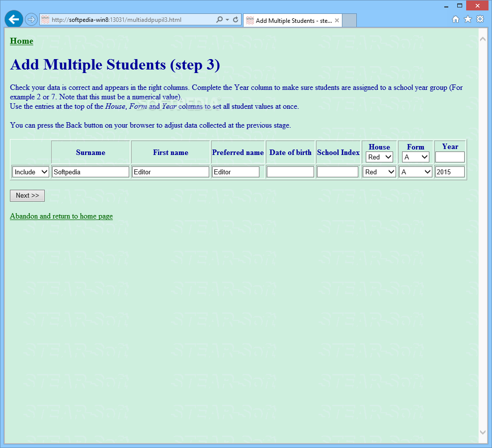The width and height of the screenshot is (492, 448).
Task: Click the Add Multiple Students (step 3) heading
Action: pyautogui.click(x=115, y=65)
